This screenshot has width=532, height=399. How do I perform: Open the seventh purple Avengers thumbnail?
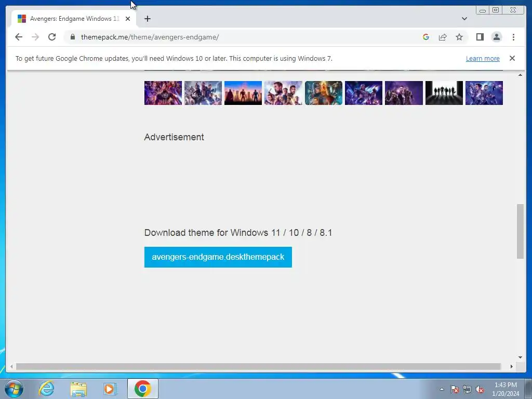coord(404,93)
